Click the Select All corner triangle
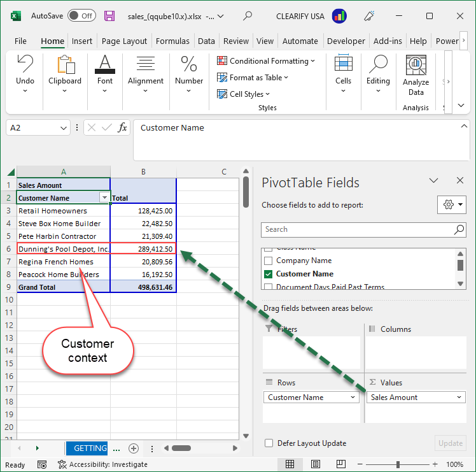 (x=11, y=172)
